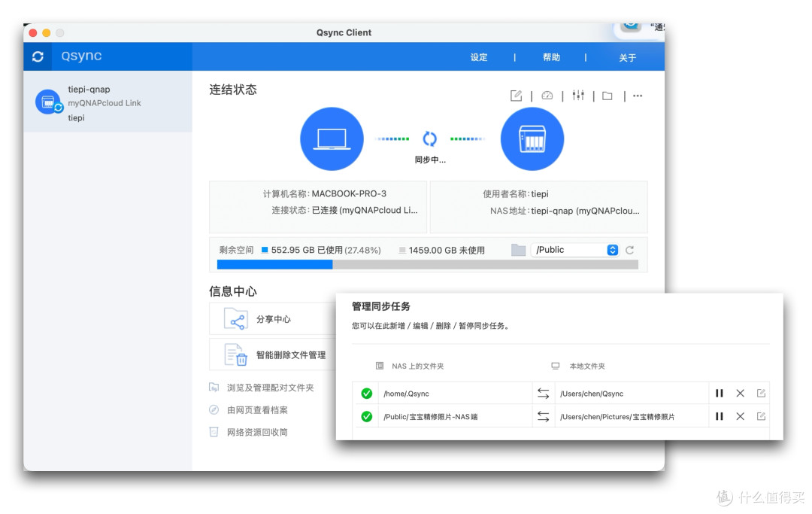Image resolution: width=812 pixels, height=514 pixels.
Task: Click the 连接状态 已连接 value
Action: tap(364, 210)
